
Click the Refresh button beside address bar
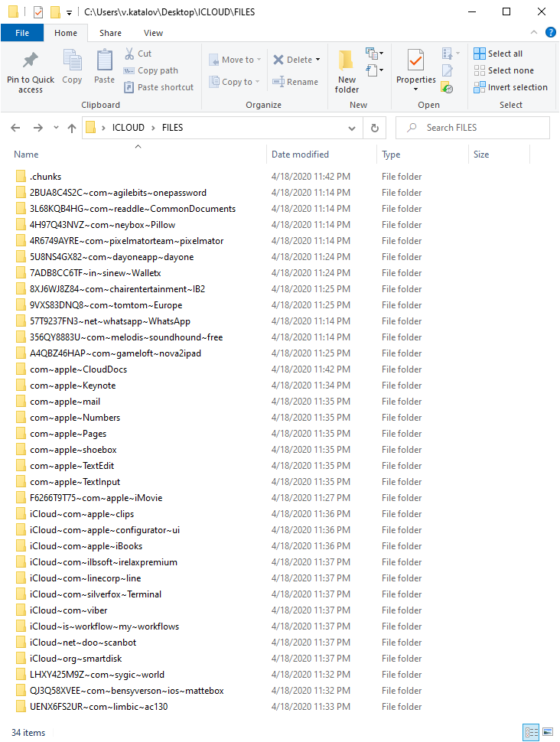point(374,128)
